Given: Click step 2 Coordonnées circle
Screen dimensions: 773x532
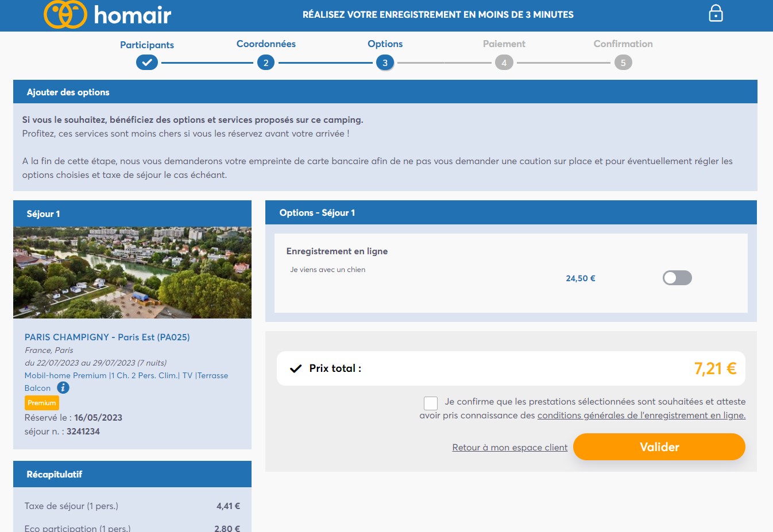Looking at the screenshot, I should coord(266,63).
